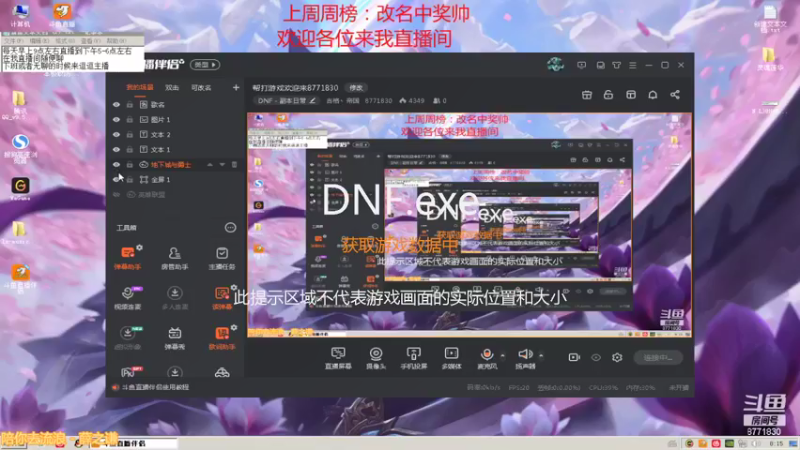Expand the mode switch pill next to the logo
The image size is (800, 450).
point(205,65)
